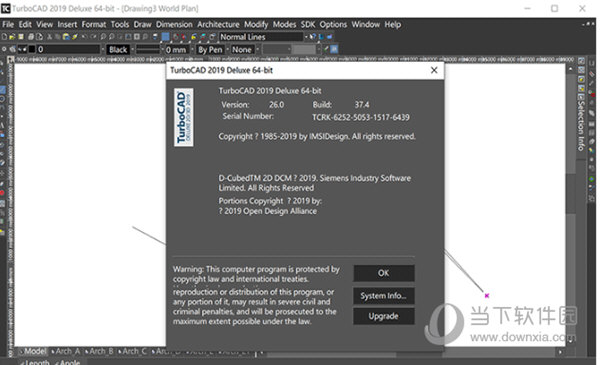Screen dimensions: 600x365
Task: Click the Zoom Out magnifier icon
Action: click(x=111, y=37)
